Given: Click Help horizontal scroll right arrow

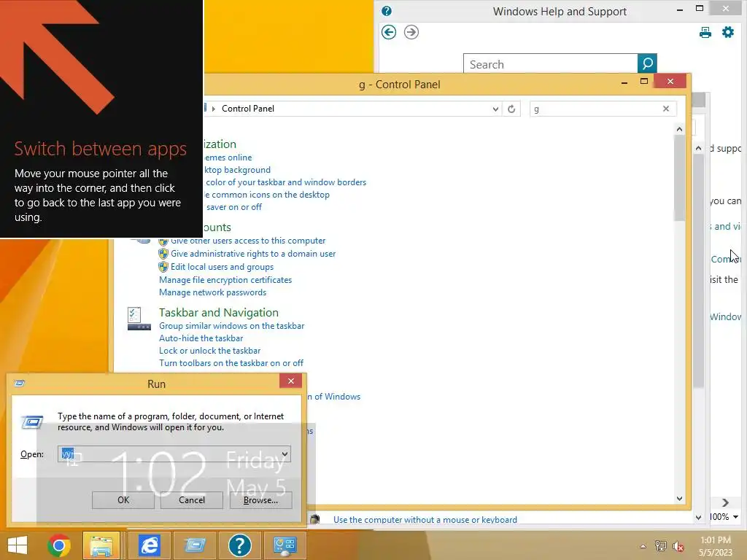Looking at the screenshot, I should tap(726, 502).
